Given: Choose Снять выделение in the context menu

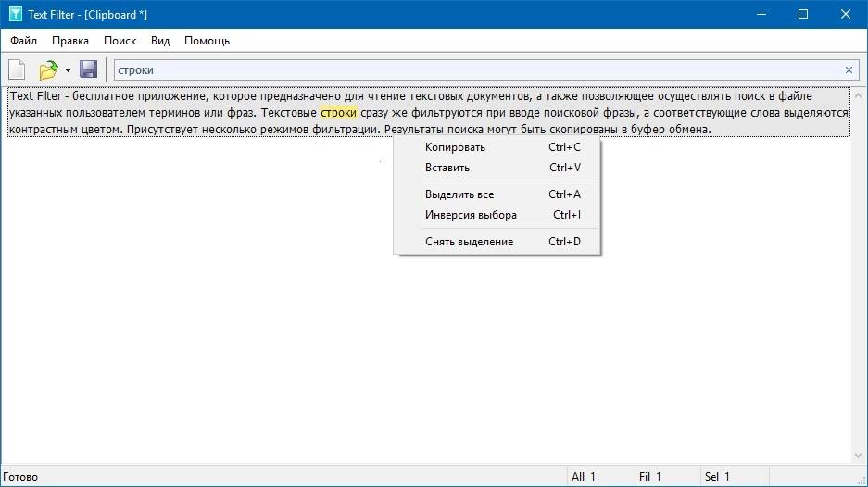Looking at the screenshot, I should 497,242.
